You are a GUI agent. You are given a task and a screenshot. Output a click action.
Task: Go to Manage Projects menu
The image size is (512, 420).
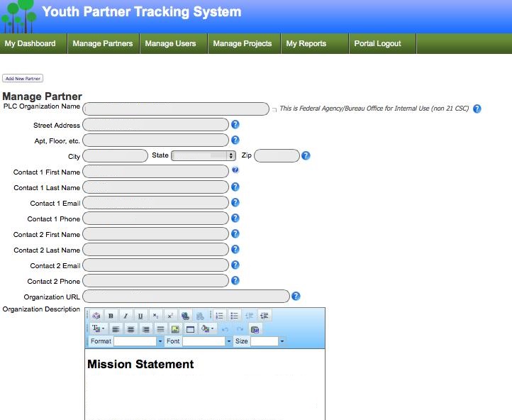pyautogui.click(x=242, y=43)
